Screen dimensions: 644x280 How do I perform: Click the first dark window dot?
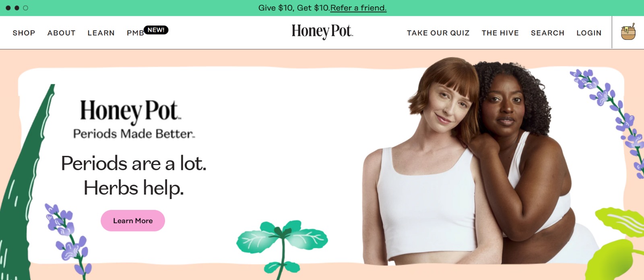pos(8,8)
